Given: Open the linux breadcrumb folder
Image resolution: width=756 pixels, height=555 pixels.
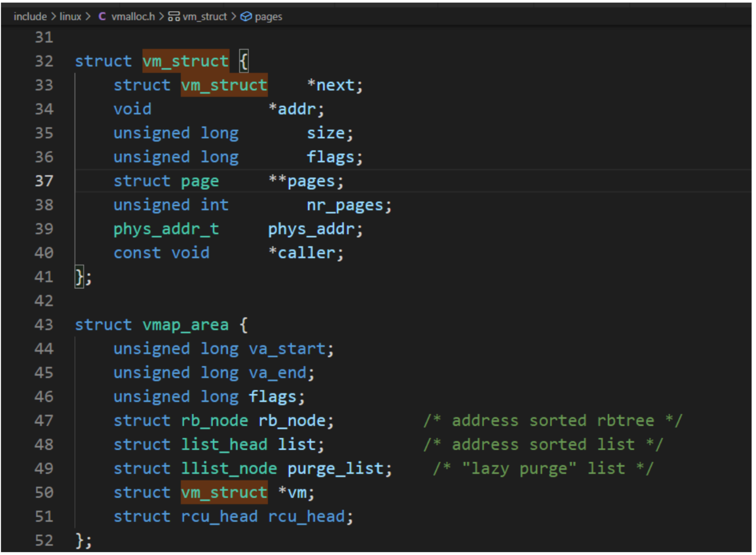Looking at the screenshot, I should click(x=70, y=16).
